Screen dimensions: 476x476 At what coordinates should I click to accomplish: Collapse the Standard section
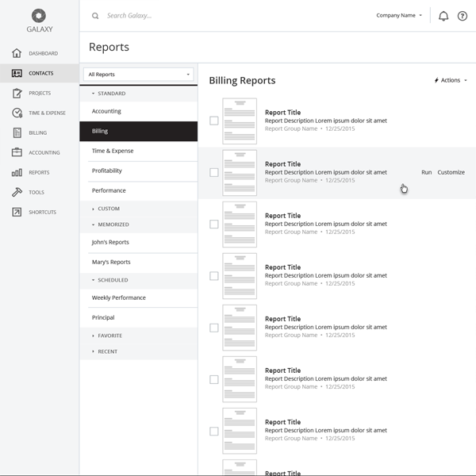138,94
